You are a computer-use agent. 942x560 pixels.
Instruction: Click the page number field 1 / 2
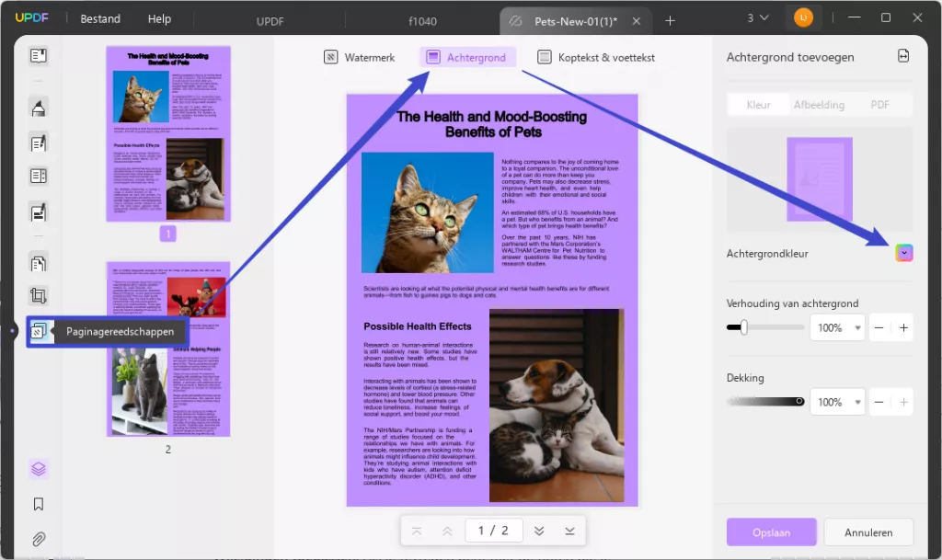pyautogui.click(x=493, y=531)
